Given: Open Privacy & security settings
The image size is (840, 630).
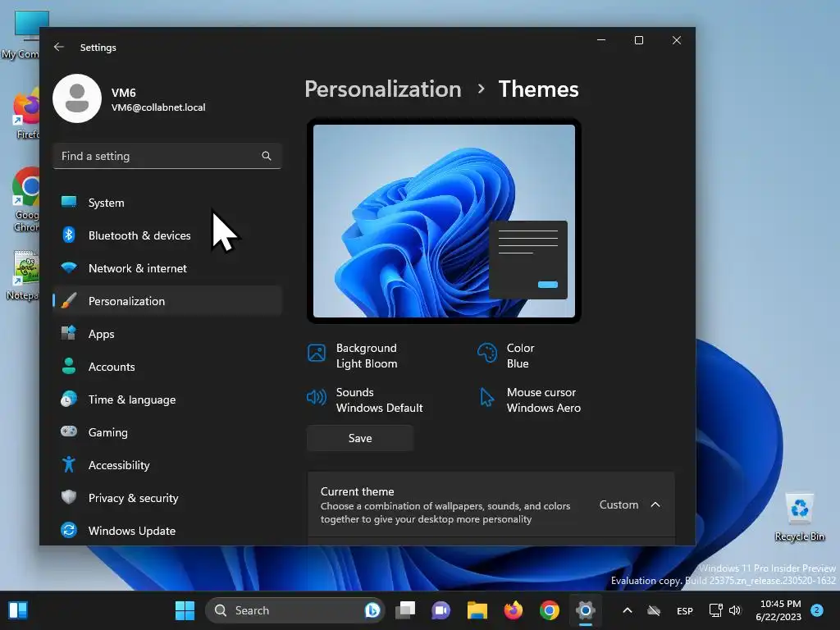Looking at the screenshot, I should pos(167,498).
